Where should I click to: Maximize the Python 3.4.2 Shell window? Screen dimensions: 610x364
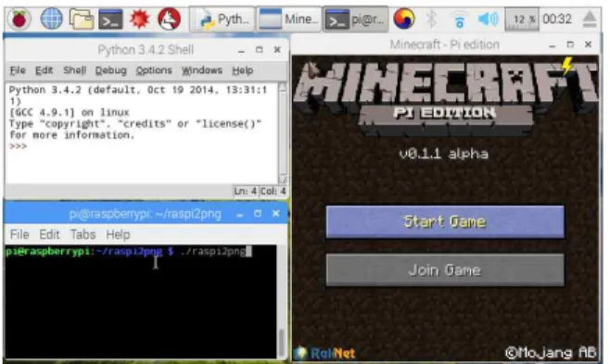[x=259, y=50]
